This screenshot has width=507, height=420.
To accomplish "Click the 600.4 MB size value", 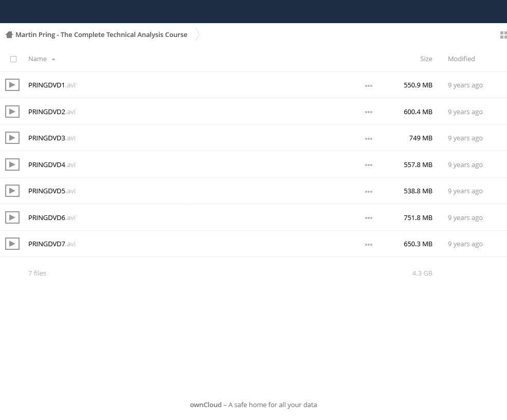I will (418, 112).
